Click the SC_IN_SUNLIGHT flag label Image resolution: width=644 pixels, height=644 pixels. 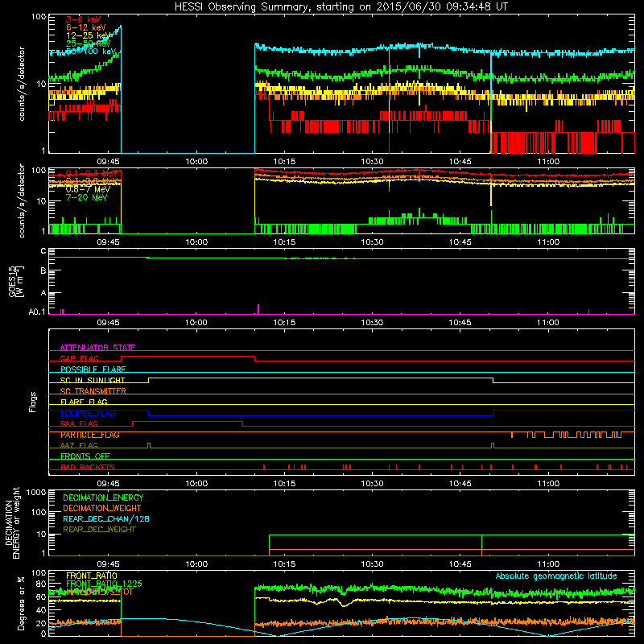(x=93, y=380)
